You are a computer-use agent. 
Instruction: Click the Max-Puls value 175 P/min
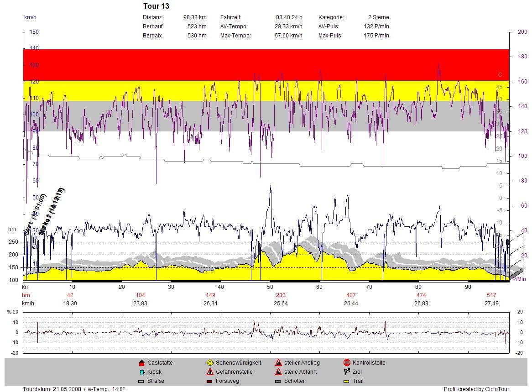pyautogui.click(x=376, y=36)
